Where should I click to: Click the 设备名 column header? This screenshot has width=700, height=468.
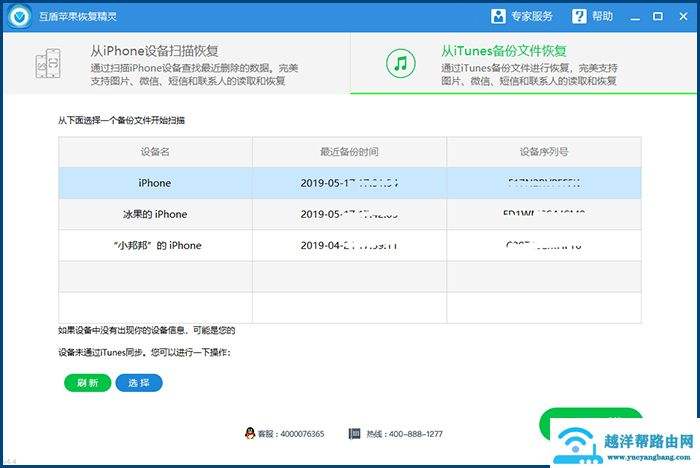coord(155,152)
